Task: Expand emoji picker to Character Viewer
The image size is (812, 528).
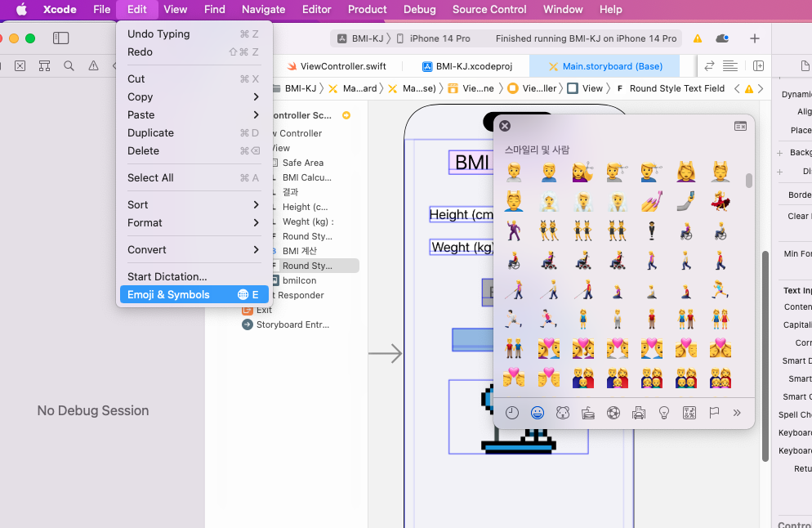Action: click(741, 127)
